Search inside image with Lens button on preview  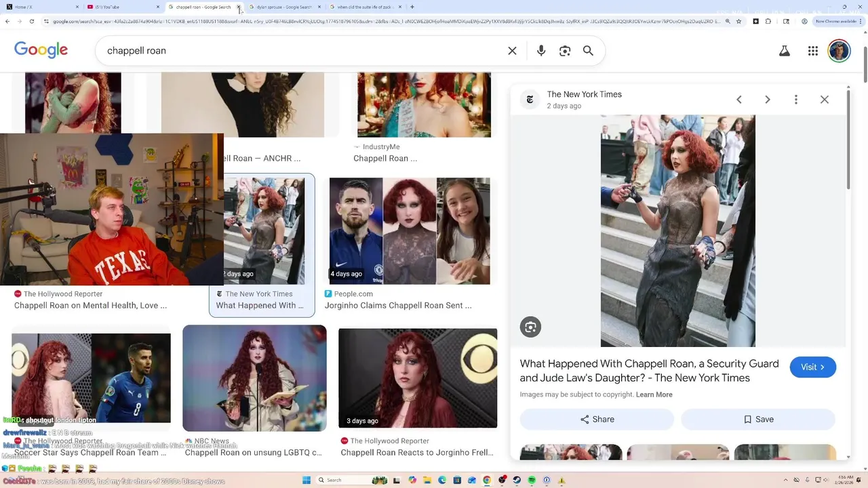530,327
